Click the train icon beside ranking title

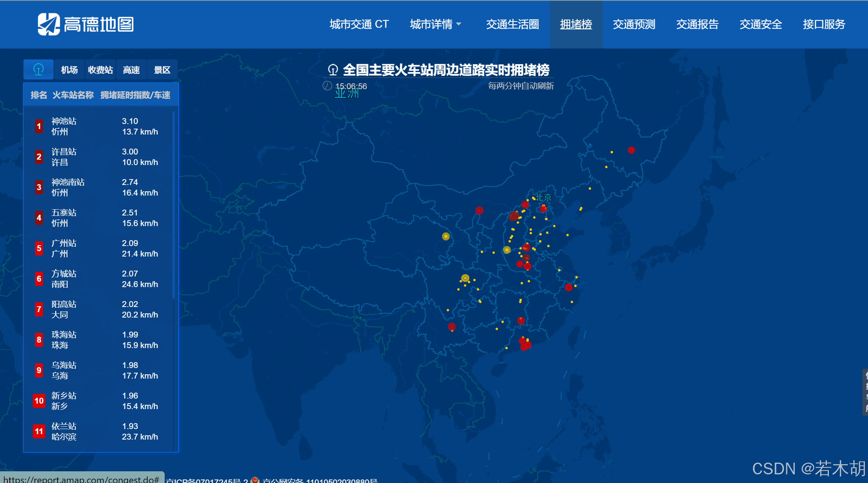click(x=333, y=70)
